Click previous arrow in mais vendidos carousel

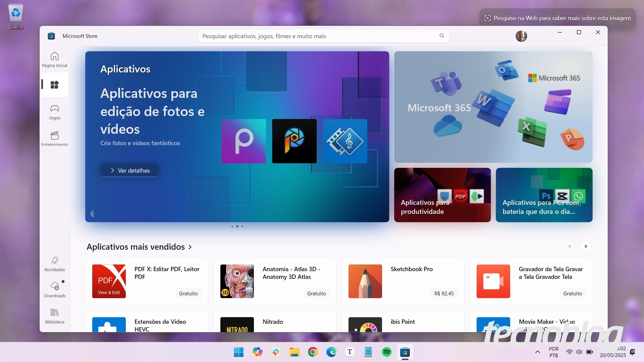pos(569,246)
